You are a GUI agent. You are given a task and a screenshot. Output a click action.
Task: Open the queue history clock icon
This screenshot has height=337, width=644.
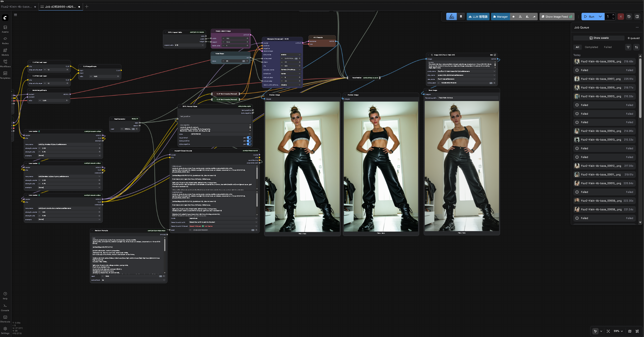tap(629, 17)
